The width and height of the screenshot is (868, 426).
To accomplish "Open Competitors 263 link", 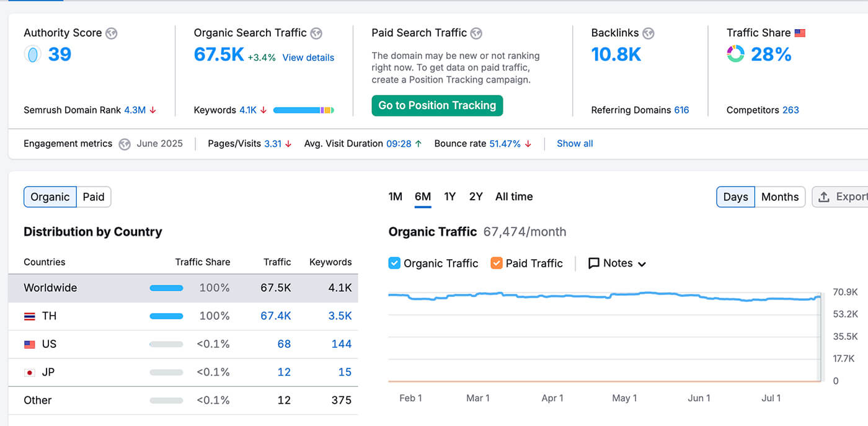I will coord(790,110).
